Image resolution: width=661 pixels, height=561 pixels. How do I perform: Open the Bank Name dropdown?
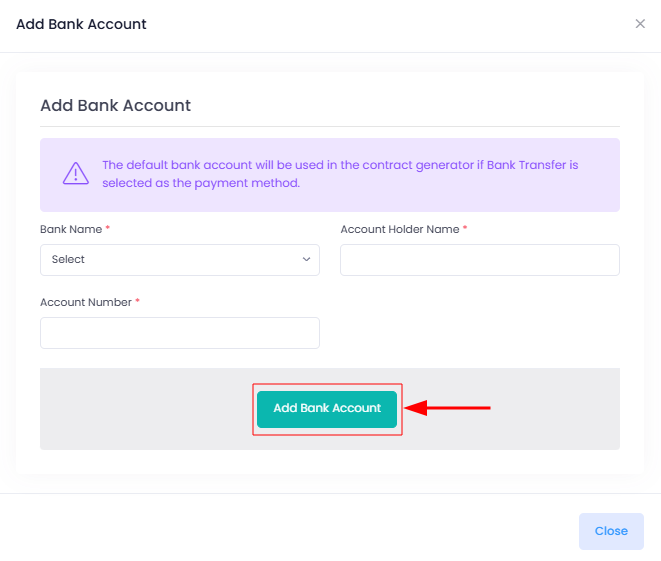tap(180, 260)
